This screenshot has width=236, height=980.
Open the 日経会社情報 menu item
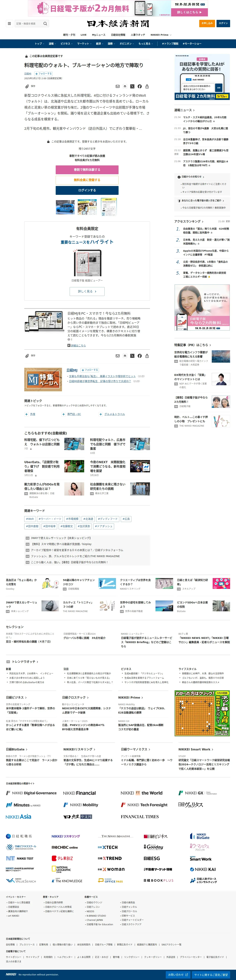118,35
